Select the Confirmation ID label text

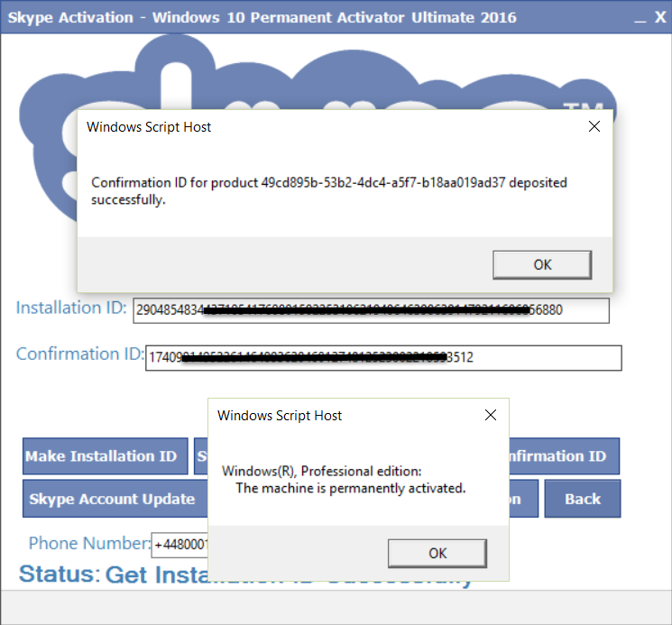pos(80,354)
